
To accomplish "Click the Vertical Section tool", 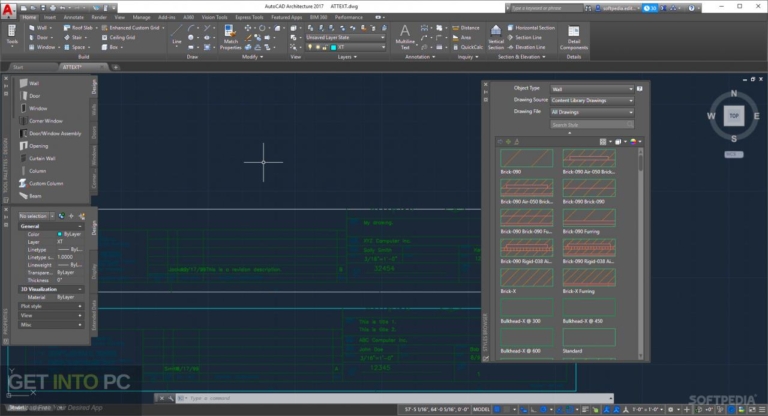I will (x=496, y=37).
